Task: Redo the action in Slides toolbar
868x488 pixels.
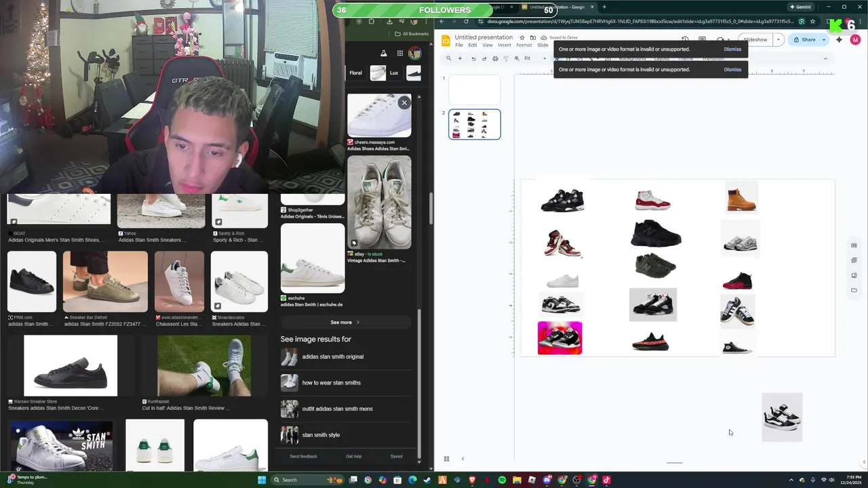Action: click(x=484, y=58)
